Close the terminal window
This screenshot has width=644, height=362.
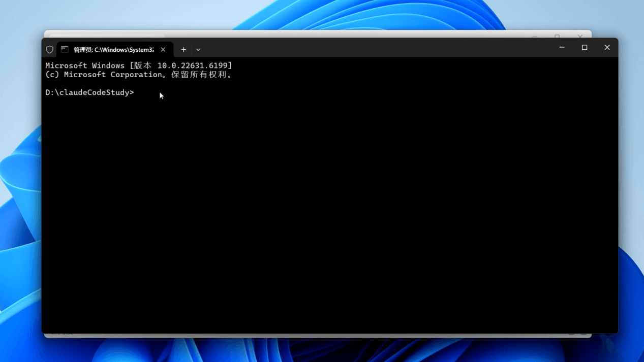point(607,48)
